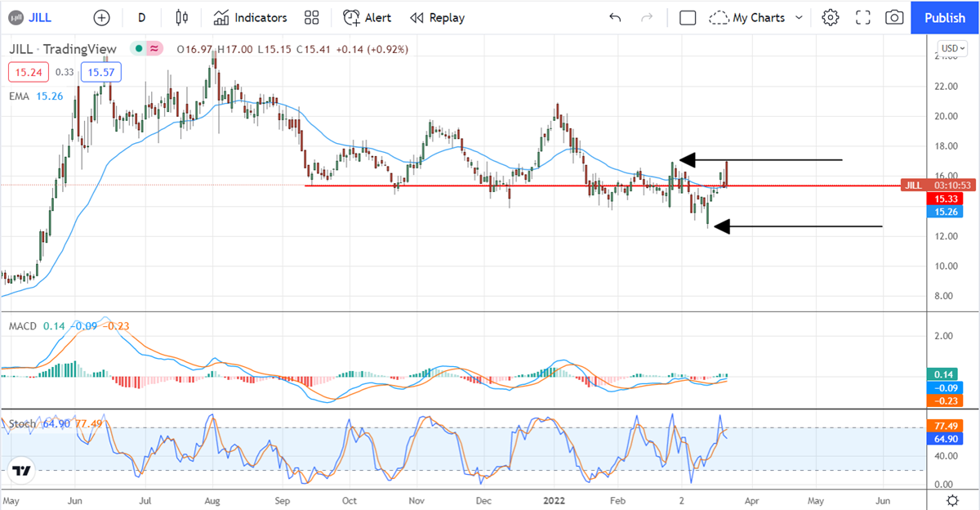Create a new Alert
Viewport: 980px width, 510px height.
coord(367,17)
